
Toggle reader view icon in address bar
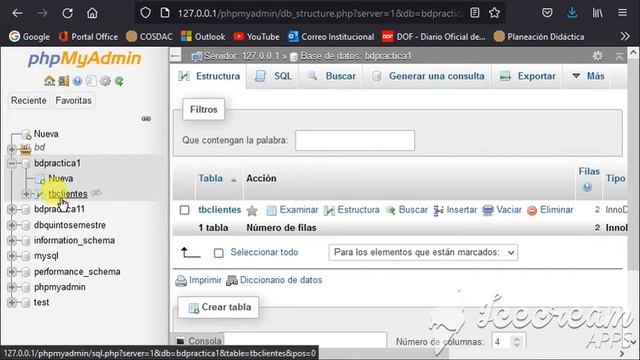474,13
